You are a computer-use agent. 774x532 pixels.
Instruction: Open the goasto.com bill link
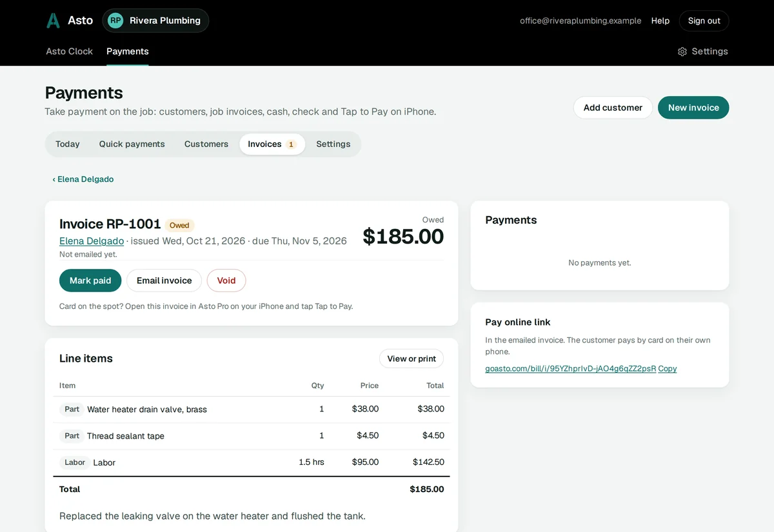[x=570, y=369]
